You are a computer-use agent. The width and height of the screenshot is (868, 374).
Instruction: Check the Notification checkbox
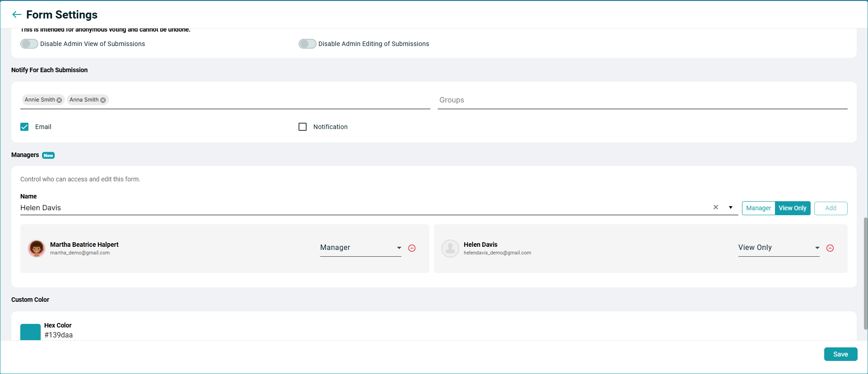[303, 127]
